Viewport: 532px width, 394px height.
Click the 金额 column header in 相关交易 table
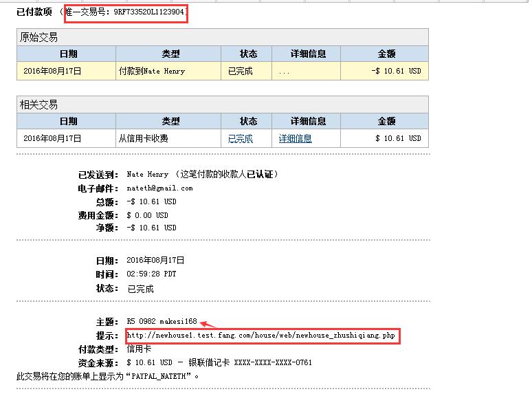click(386, 121)
